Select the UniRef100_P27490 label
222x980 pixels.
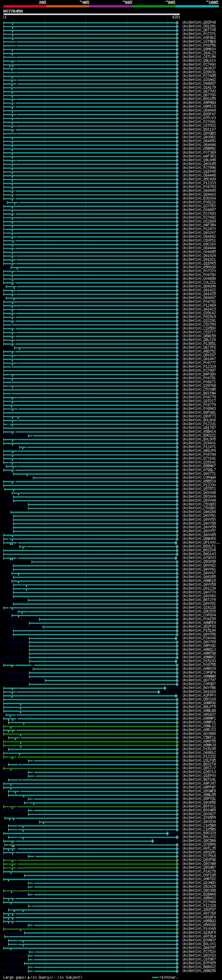click(x=199, y=65)
